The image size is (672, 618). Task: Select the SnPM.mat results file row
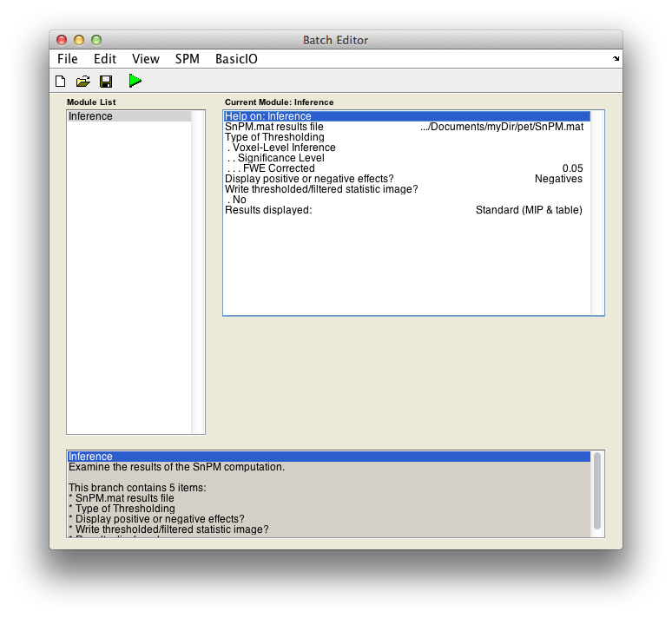pos(406,127)
